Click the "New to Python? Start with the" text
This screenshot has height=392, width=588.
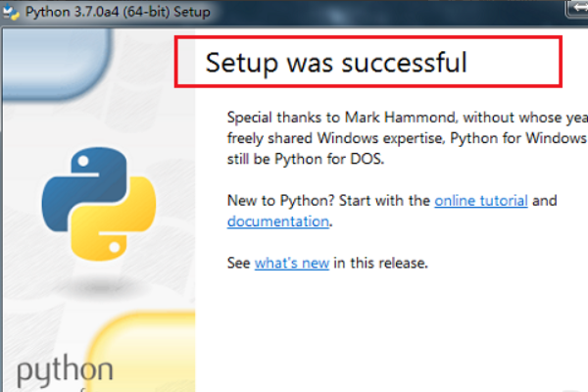[328, 200]
